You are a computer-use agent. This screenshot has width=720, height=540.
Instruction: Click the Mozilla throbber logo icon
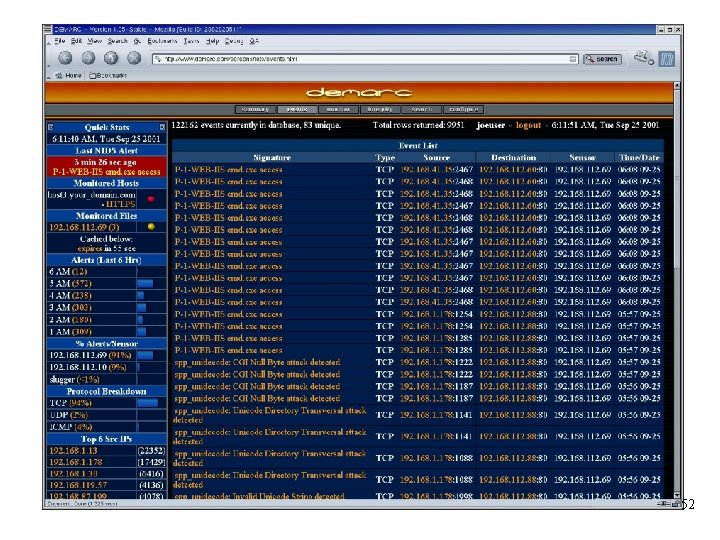point(667,59)
